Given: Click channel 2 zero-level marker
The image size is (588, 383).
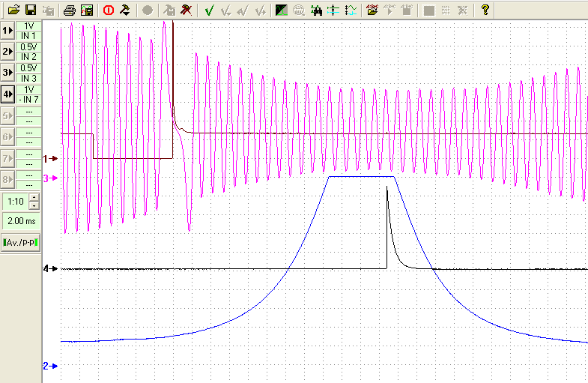Looking at the screenshot, I should tap(50, 366).
